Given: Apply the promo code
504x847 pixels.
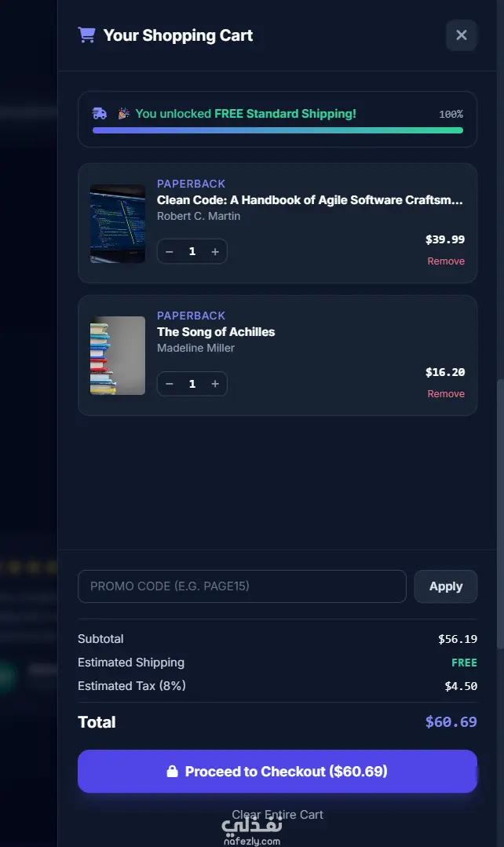Looking at the screenshot, I should 446,586.
